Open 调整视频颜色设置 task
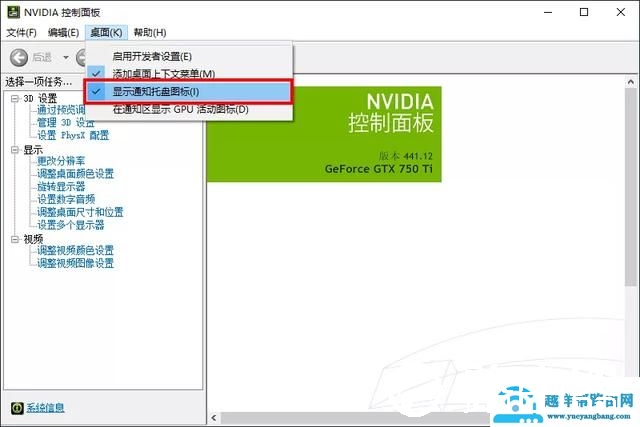The image size is (640, 427). (x=76, y=250)
